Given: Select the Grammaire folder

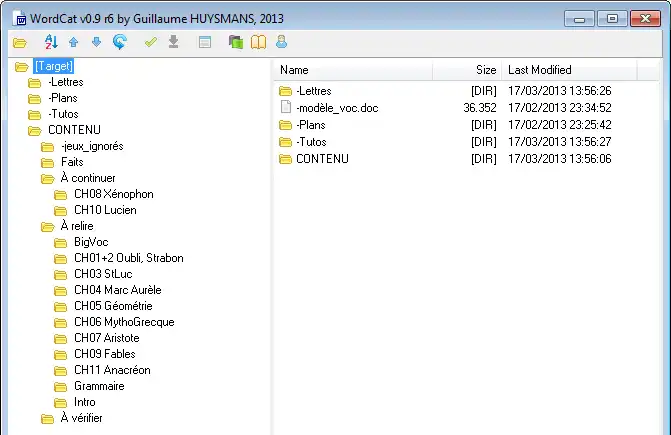Looking at the screenshot, I should 99,386.
